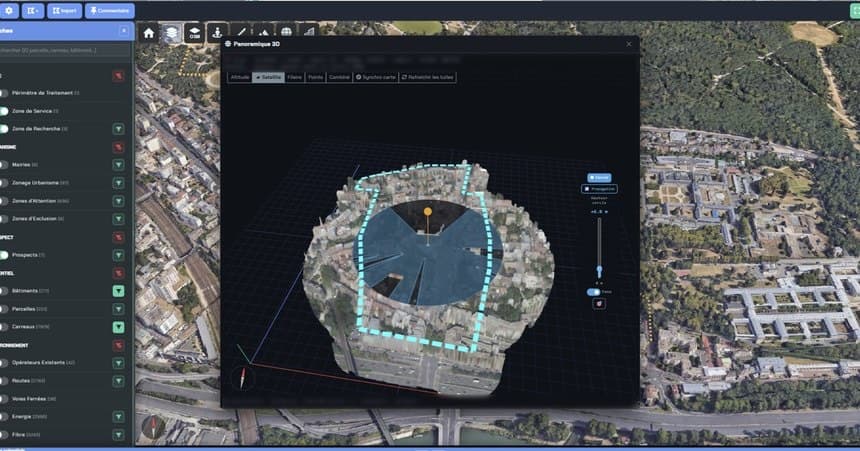Click the highlighted Carreaux filter icon
Screen dimensions: 860x451
tap(118, 327)
